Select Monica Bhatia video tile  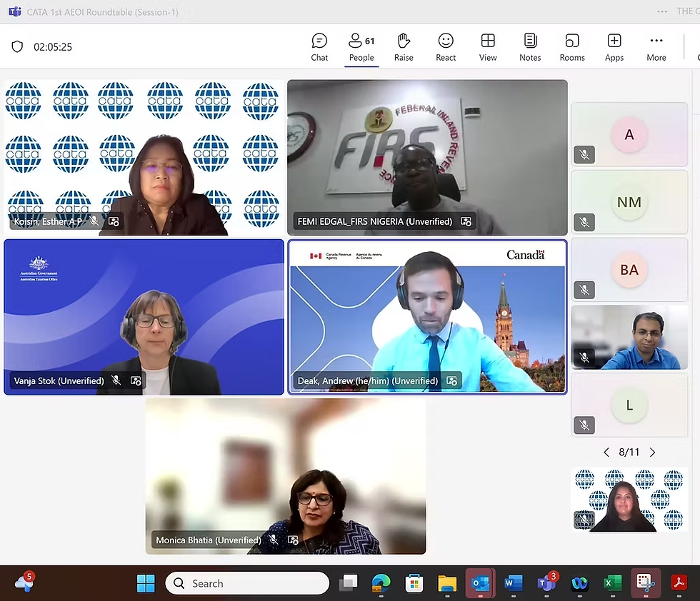(286, 477)
